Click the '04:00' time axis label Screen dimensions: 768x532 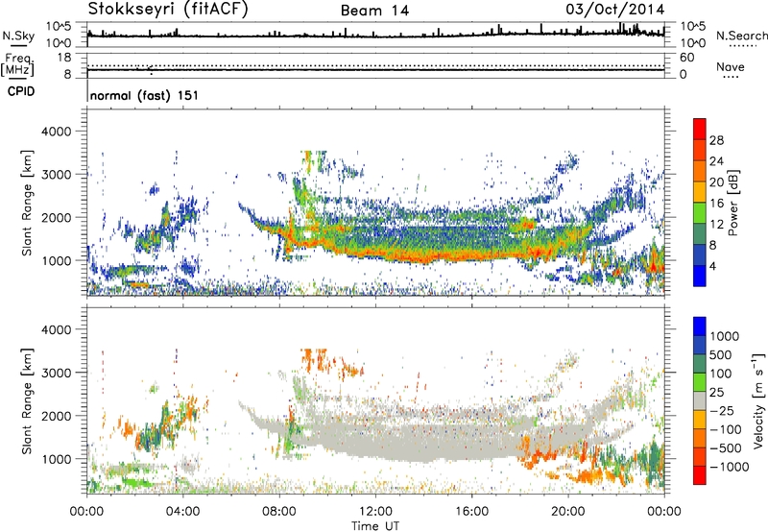(x=182, y=512)
